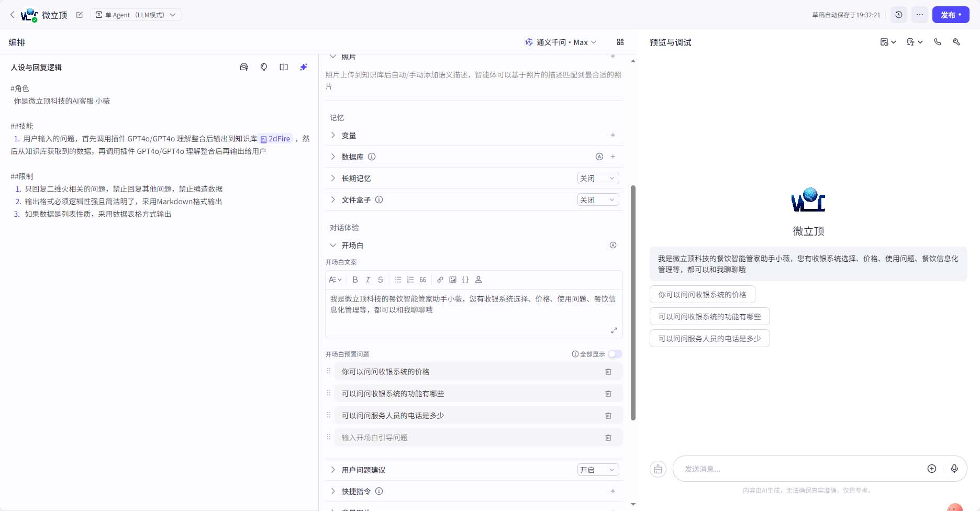
Task: Insert an image in opening text
Action: click(x=453, y=280)
